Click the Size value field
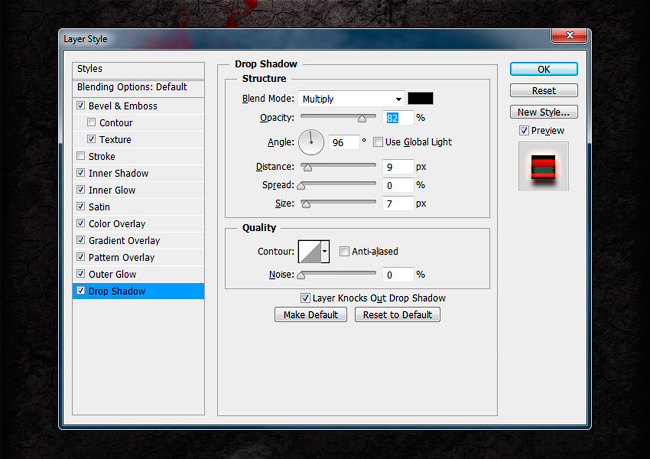650x459 pixels. 398,204
